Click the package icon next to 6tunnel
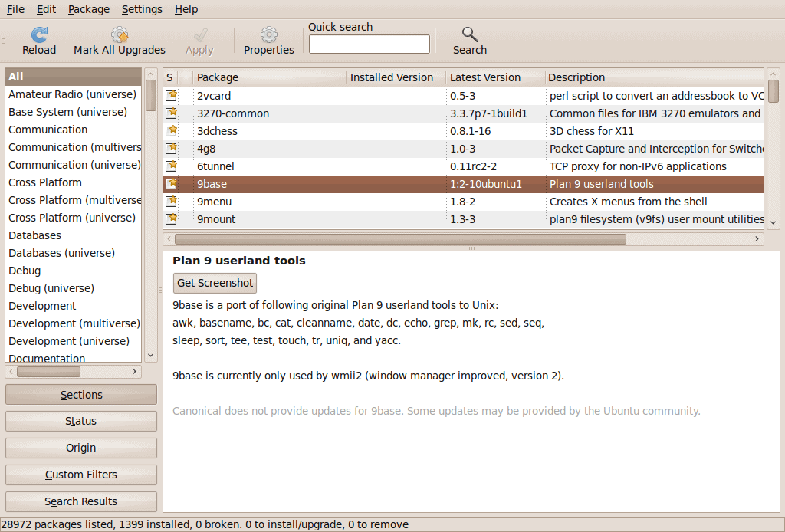The height and width of the screenshot is (532, 785). [171, 166]
